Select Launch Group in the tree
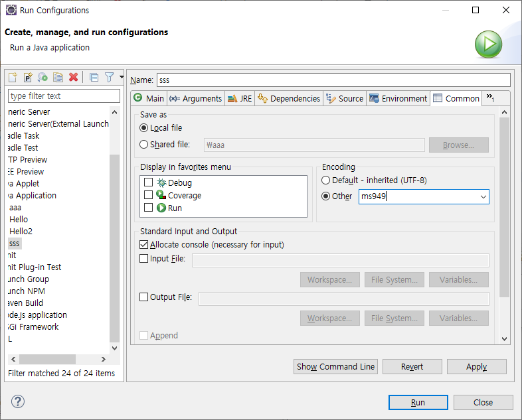522x420 pixels. pyautogui.click(x=29, y=279)
